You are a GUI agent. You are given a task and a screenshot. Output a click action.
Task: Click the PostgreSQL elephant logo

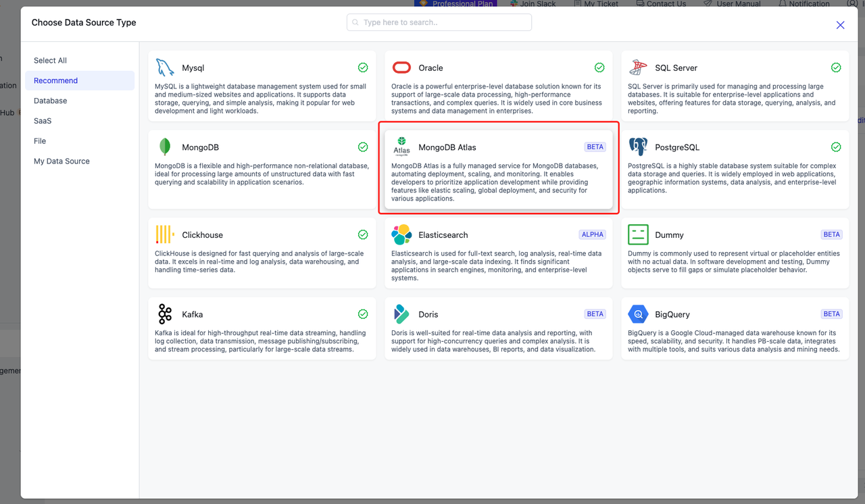[x=638, y=147]
